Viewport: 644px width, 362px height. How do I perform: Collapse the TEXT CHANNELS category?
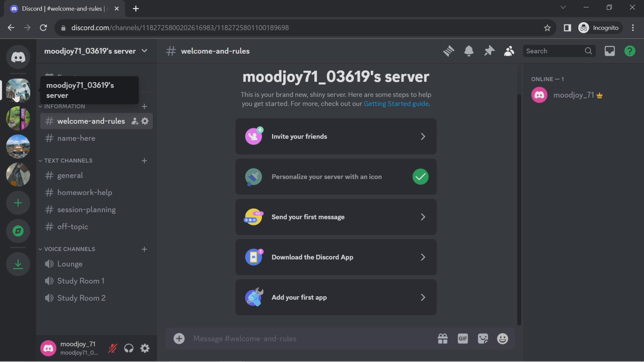tap(68, 161)
